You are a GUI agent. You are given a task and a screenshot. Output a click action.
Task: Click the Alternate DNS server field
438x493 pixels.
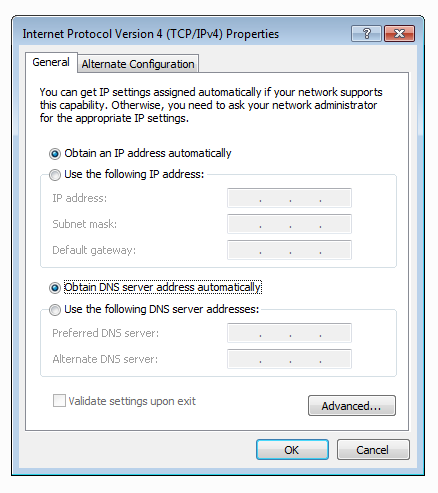pos(289,359)
